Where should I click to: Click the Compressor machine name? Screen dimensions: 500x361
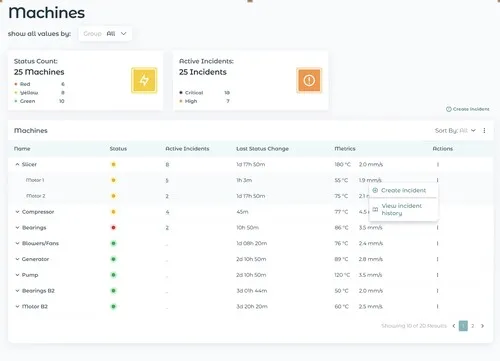38,212
